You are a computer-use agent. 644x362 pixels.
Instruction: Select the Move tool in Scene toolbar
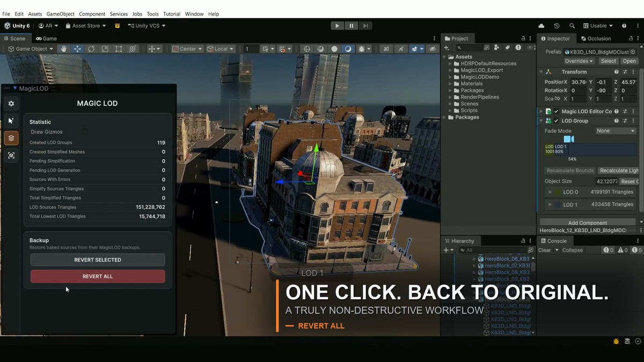(77, 49)
